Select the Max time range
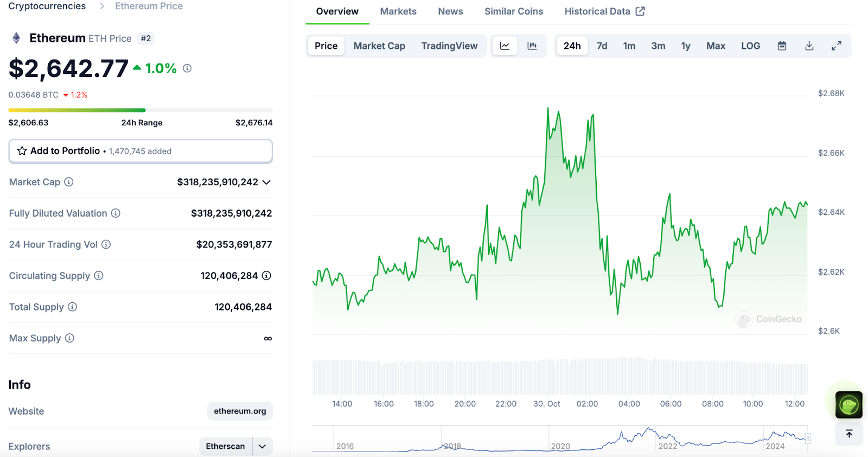 click(x=716, y=46)
